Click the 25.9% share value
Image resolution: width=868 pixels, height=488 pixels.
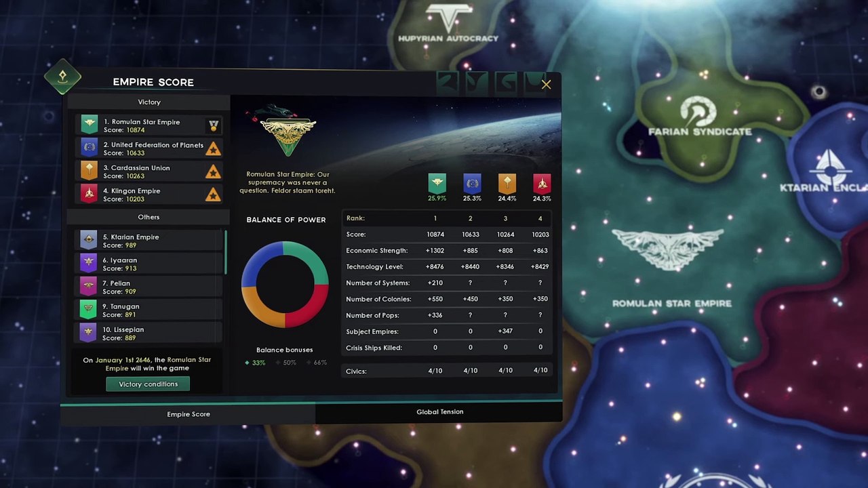point(437,199)
